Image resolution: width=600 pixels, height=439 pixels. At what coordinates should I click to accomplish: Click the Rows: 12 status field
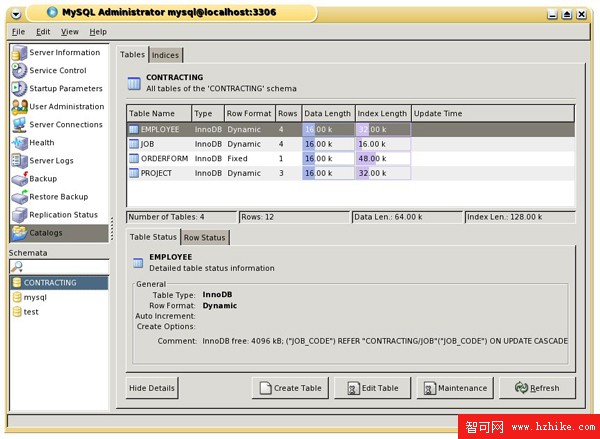294,217
